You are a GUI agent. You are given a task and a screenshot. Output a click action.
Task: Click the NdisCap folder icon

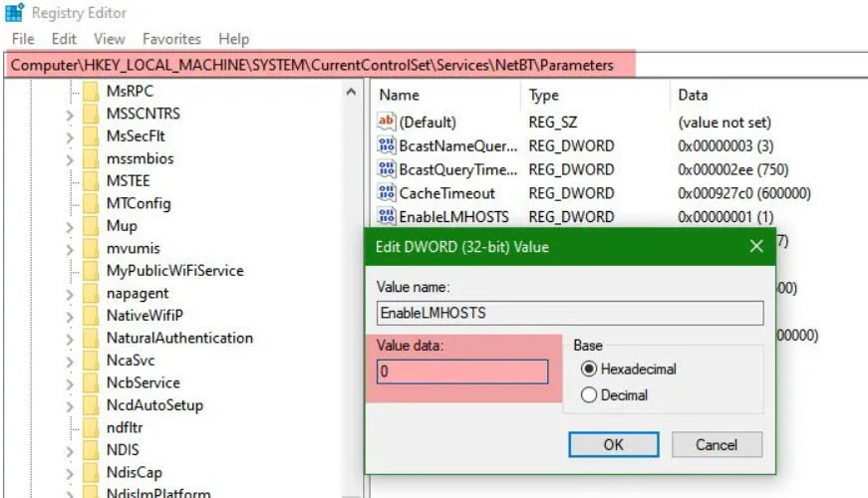[91, 472]
